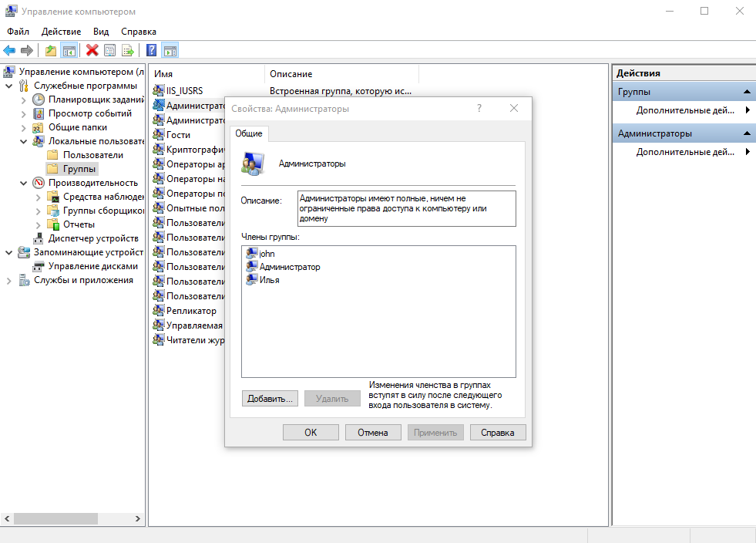Select the IIS_IUSRS group icon

pos(159,89)
